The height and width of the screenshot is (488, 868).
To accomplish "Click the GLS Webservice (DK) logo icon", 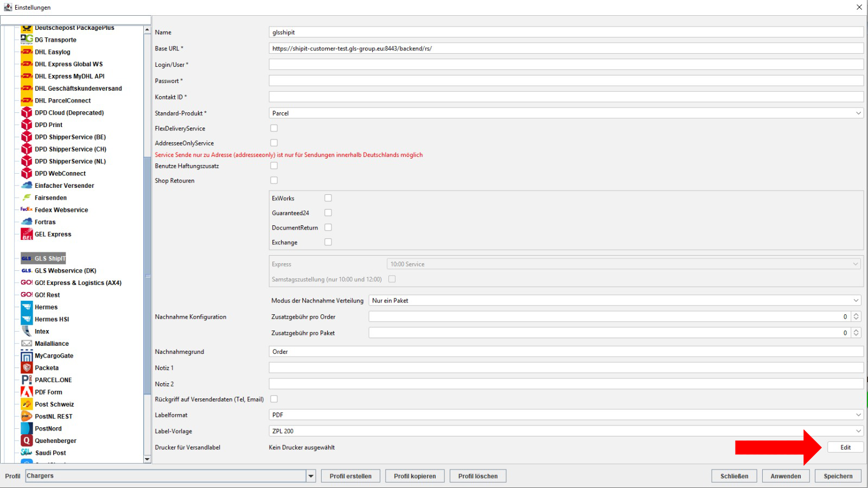I will click(27, 271).
